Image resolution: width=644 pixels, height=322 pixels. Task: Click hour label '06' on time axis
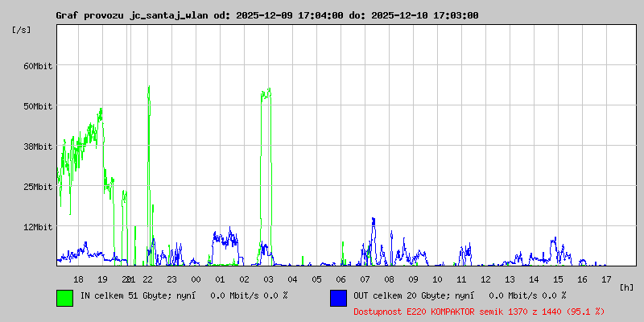(x=341, y=279)
